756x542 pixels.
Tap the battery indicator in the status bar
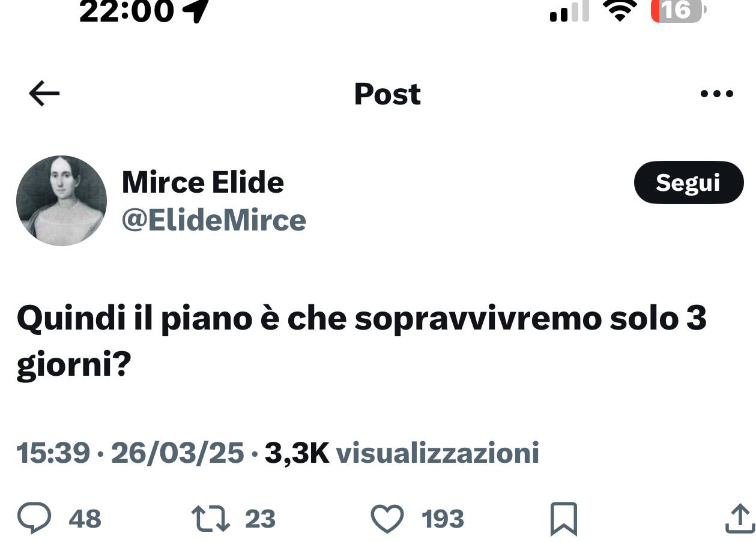(679, 11)
